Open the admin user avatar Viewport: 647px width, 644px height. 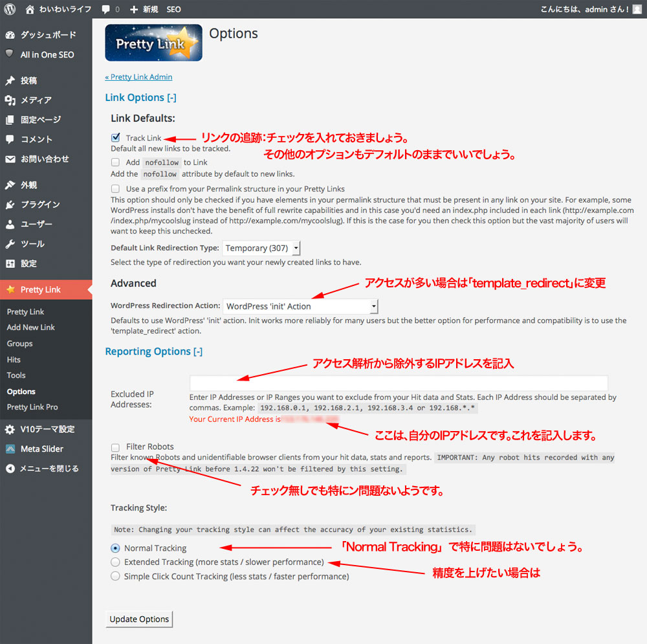637,9
